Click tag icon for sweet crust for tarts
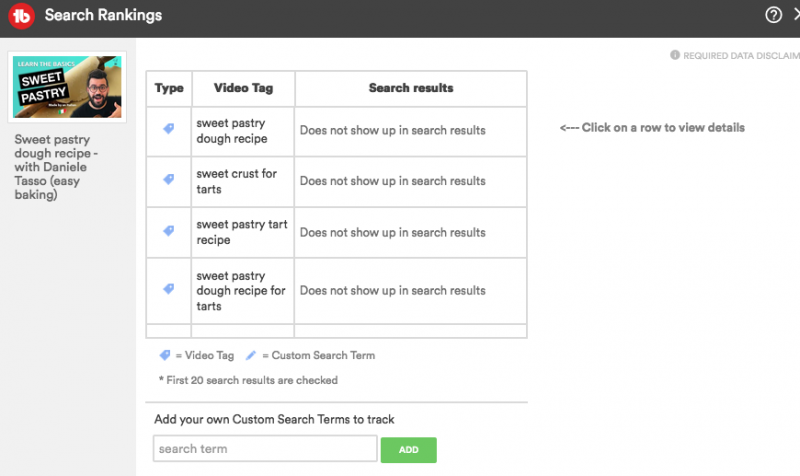This screenshot has height=476, width=800. pos(169,180)
